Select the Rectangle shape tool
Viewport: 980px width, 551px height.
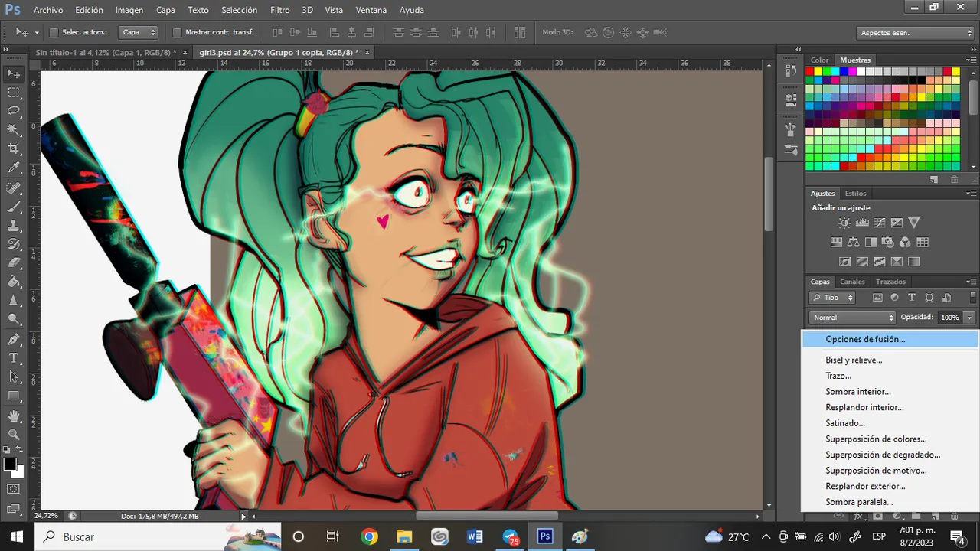pos(14,396)
